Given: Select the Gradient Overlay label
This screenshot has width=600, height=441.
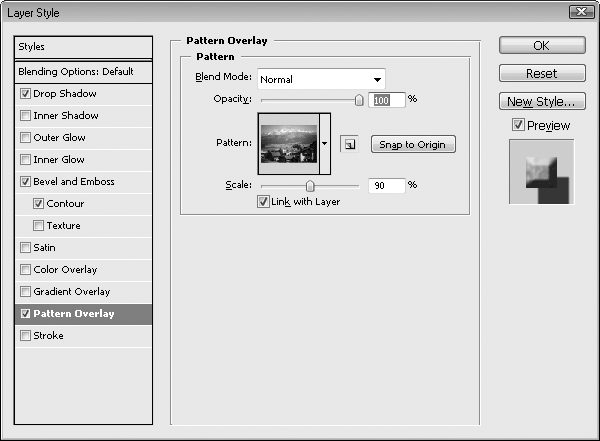Looking at the screenshot, I should point(72,292).
